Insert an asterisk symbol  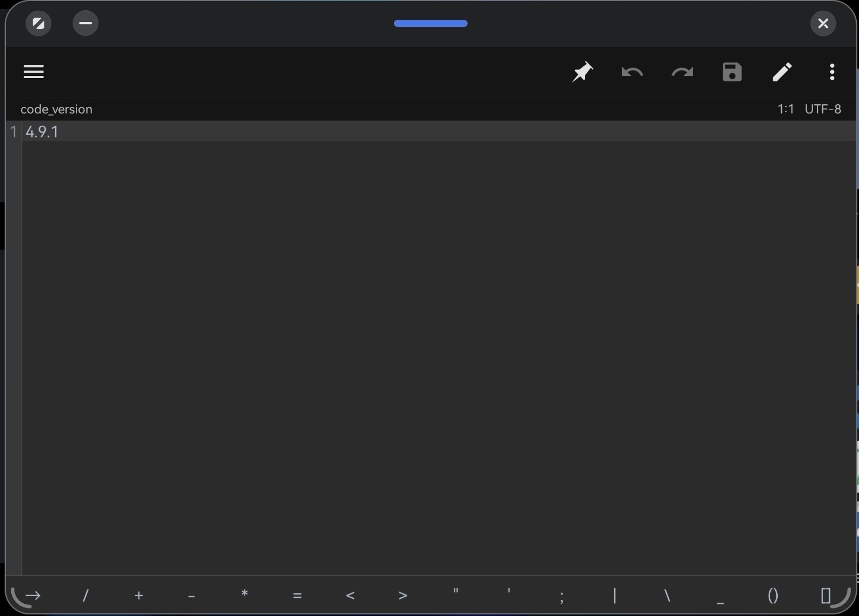coord(244,594)
